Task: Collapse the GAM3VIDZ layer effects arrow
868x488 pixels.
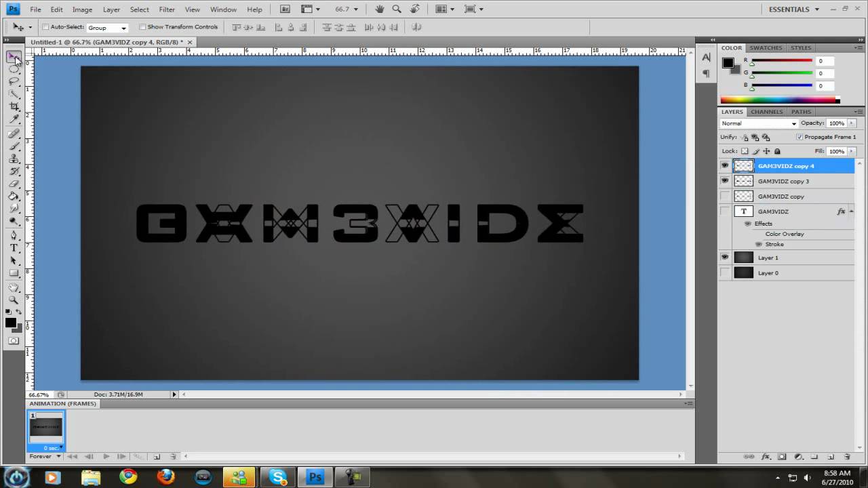Action: [851, 211]
